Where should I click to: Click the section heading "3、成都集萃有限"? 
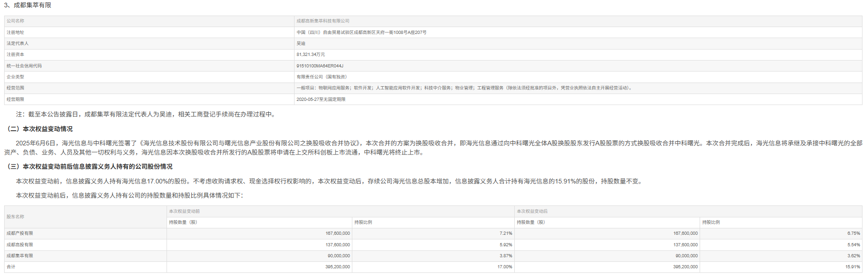coord(28,5)
